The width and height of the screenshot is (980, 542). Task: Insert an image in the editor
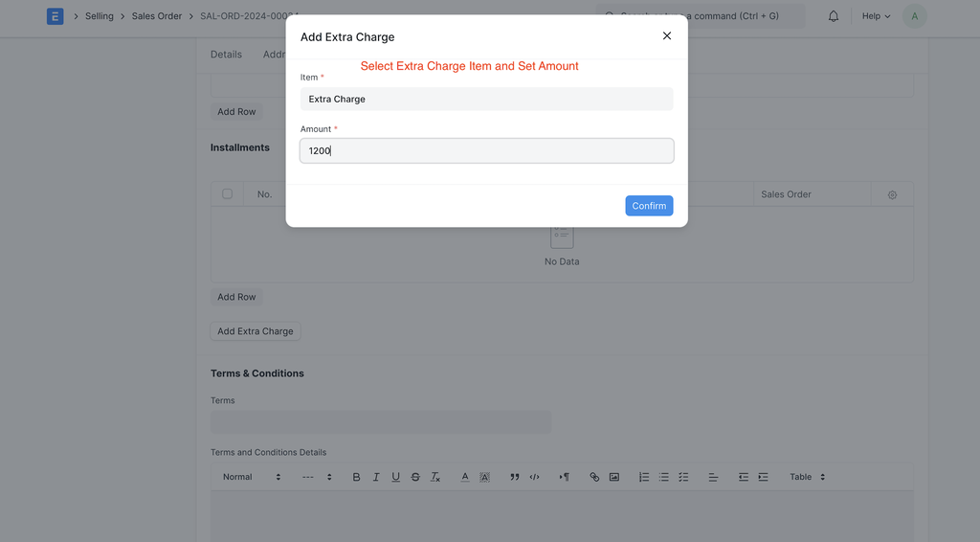614,477
